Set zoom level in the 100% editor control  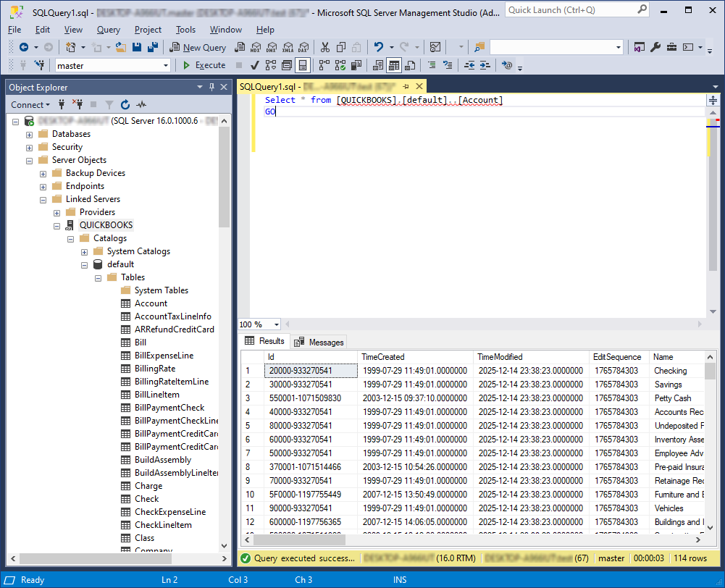tap(257, 324)
